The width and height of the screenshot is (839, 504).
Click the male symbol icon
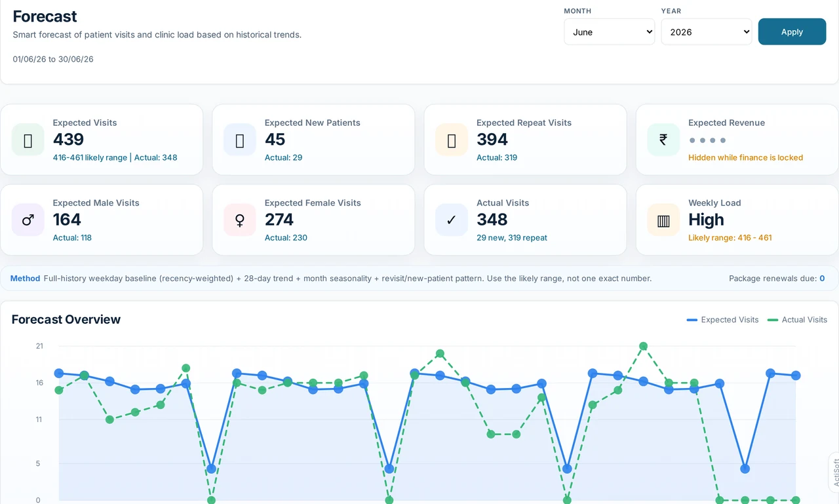28,220
